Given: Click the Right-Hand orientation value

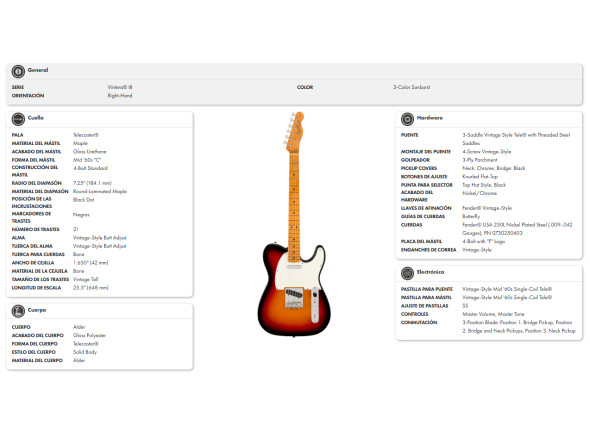Looking at the screenshot, I should pos(120,96).
